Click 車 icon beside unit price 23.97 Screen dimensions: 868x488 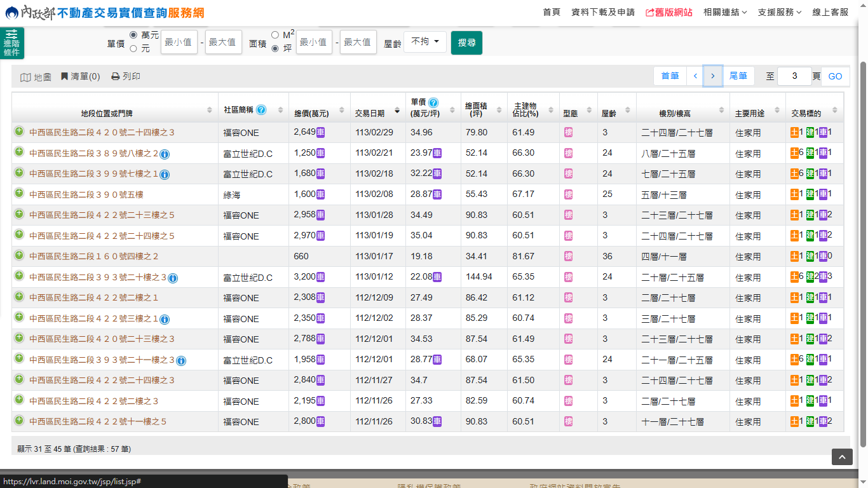click(437, 152)
